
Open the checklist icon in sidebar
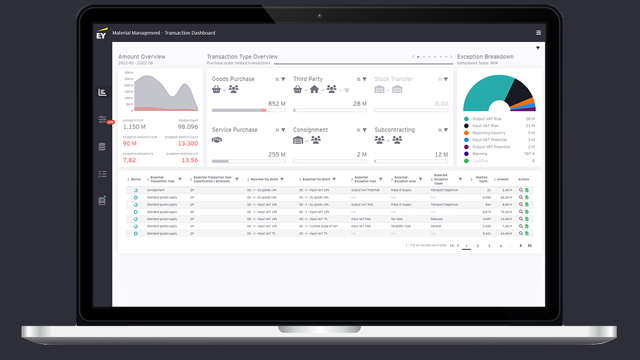pos(102,174)
